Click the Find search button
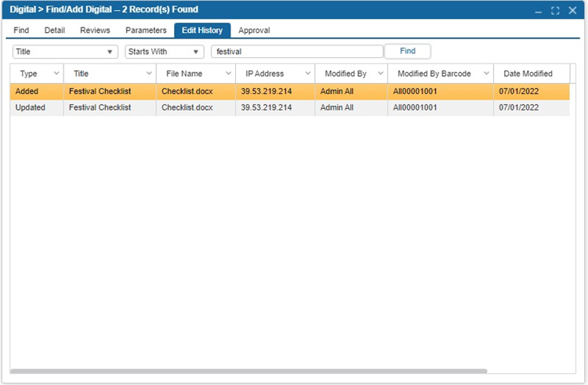The width and height of the screenshot is (588, 385). [408, 51]
